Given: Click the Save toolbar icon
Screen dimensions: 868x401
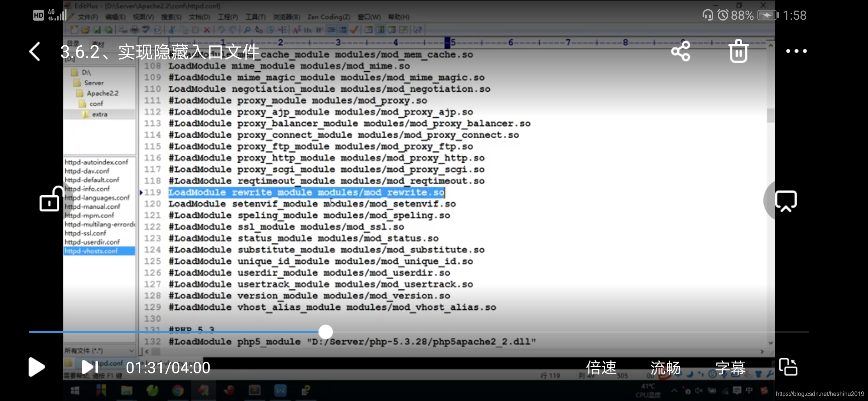Looking at the screenshot, I should click(x=97, y=30).
